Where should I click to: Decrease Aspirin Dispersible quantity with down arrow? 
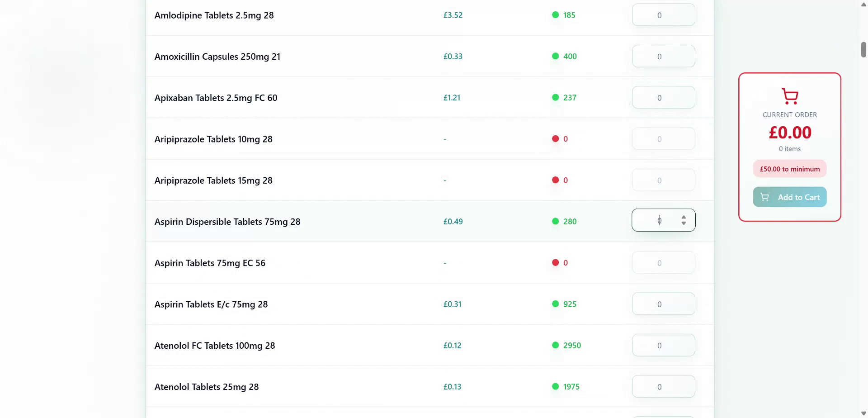684,223
